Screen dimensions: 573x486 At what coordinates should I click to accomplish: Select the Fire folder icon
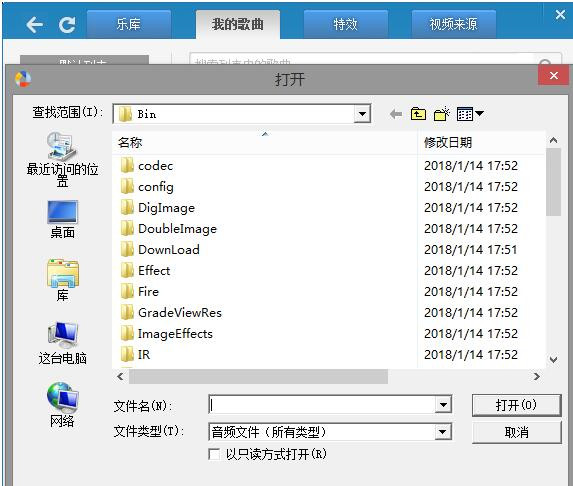click(127, 292)
